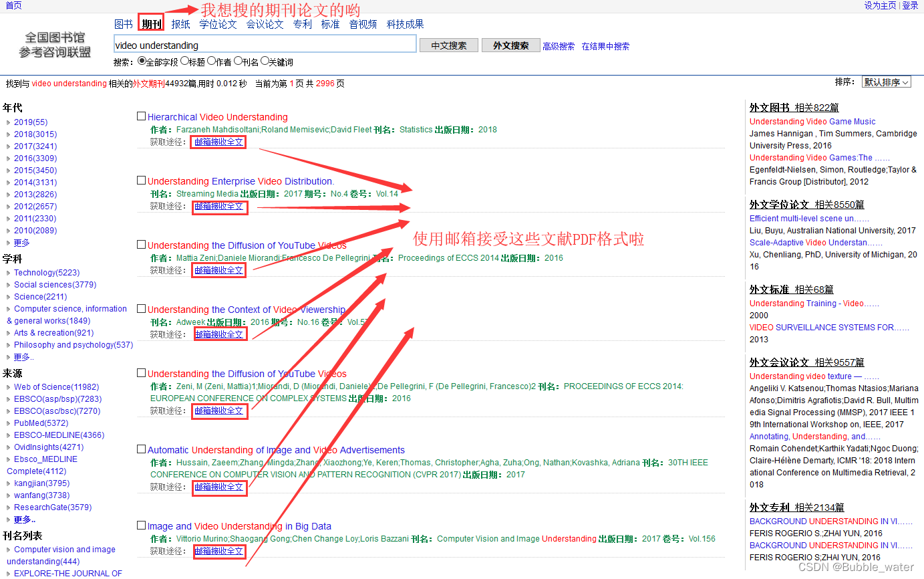Viewport: 924px width, 579px height.
Task: Expand 更多 under the 年代 filter
Action: pos(22,243)
